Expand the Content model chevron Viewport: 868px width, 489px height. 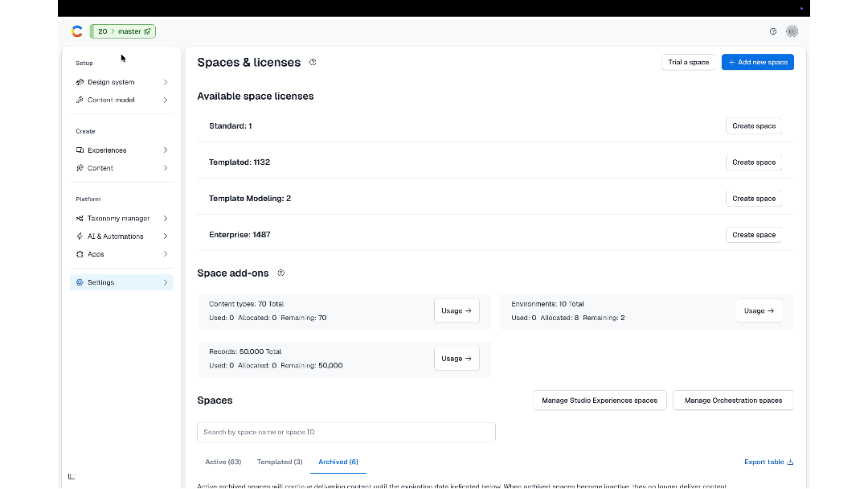166,101
